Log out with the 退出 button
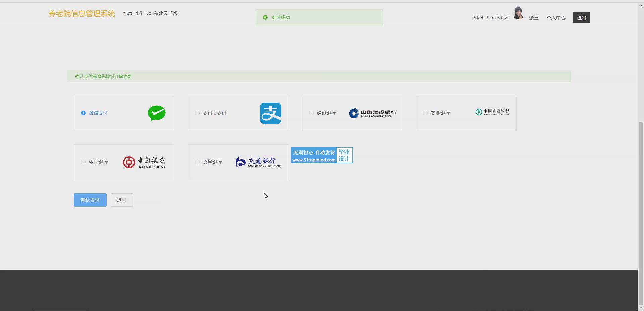This screenshot has width=644, height=311. coord(581,18)
